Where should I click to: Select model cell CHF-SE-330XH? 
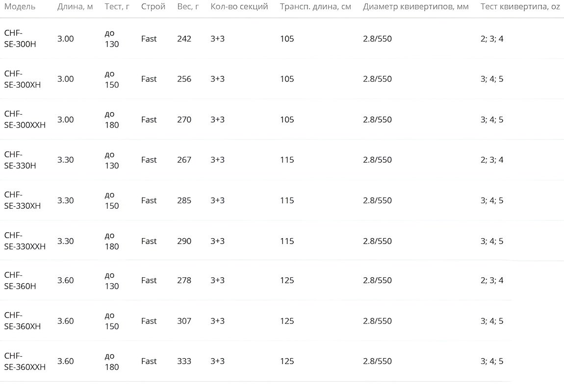pyautogui.click(x=22, y=200)
